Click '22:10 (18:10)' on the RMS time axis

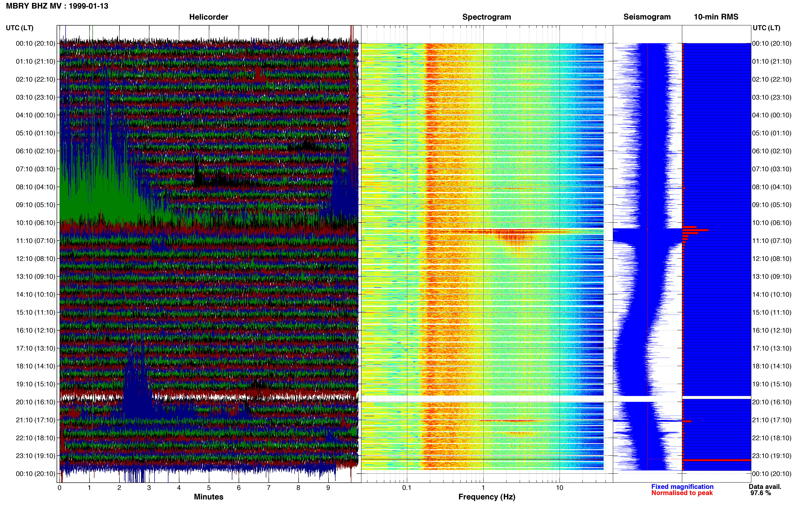[772, 438]
